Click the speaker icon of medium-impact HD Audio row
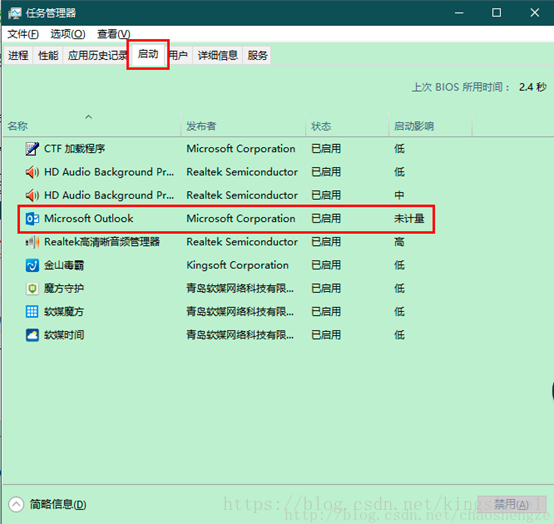This screenshot has height=524, width=554. (x=32, y=195)
